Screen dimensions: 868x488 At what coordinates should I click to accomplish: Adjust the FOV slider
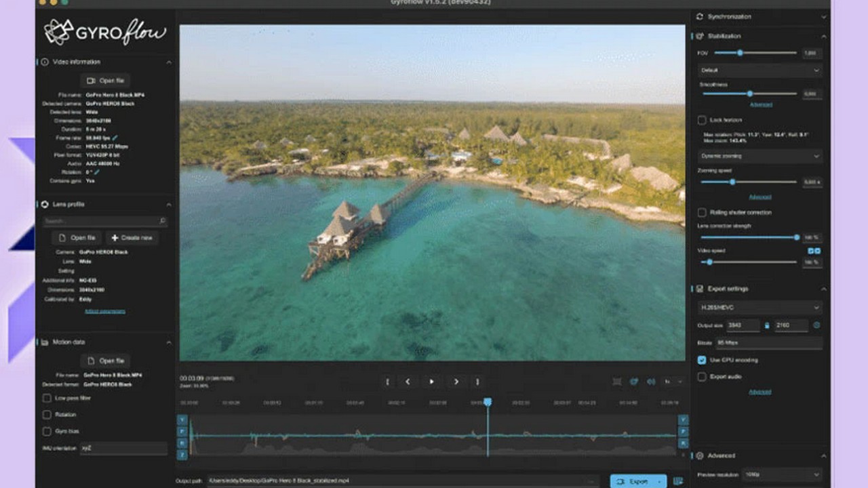740,53
